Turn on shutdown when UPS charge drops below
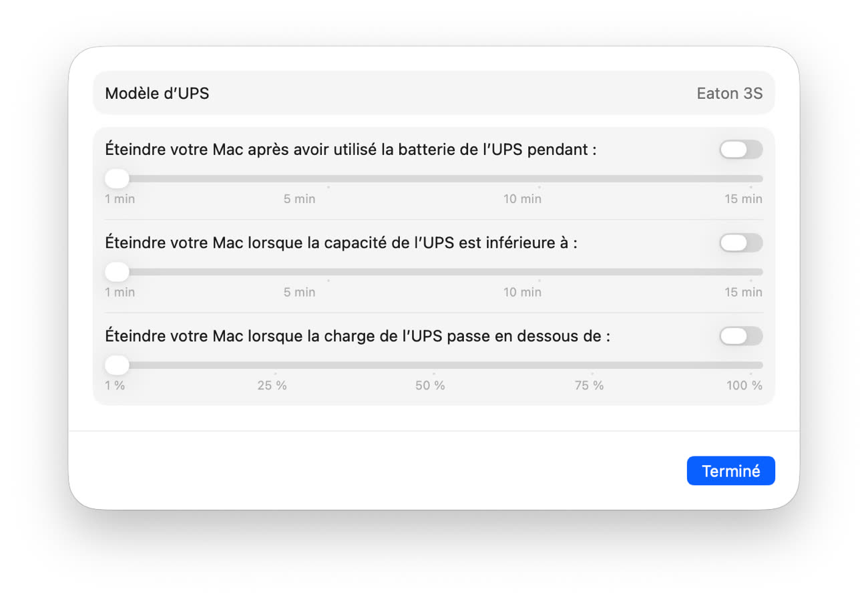Image resolution: width=868 pixels, height=600 pixels. click(x=740, y=336)
